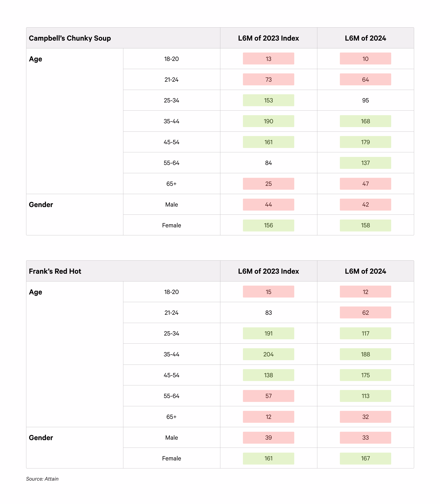Screen dimensions: 440x504
Task: Select Frank's 35-44 value 204
Action: click(268, 354)
